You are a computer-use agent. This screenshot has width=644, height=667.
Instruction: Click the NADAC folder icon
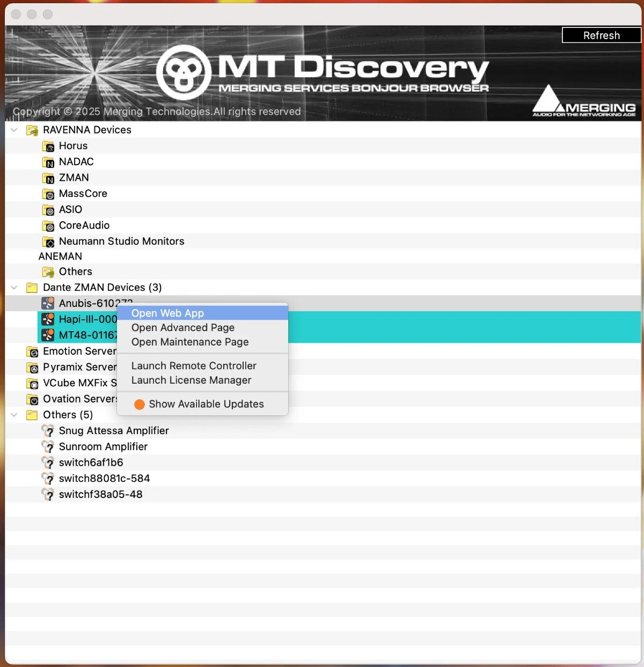pos(48,162)
